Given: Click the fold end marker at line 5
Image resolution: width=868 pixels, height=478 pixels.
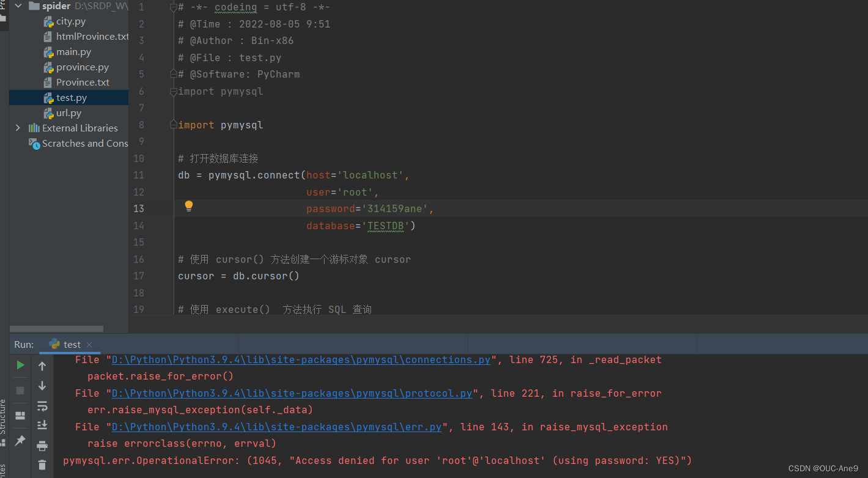Looking at the screenshot, I should (174, 74).
